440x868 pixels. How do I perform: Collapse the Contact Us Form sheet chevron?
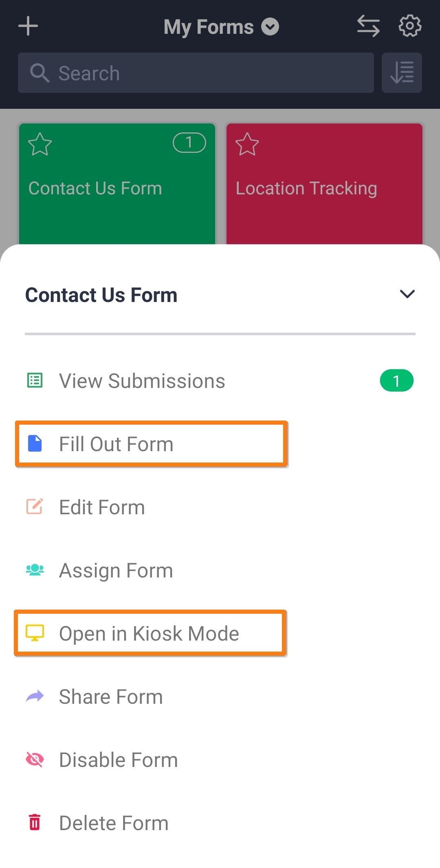[x=407, y=294]
